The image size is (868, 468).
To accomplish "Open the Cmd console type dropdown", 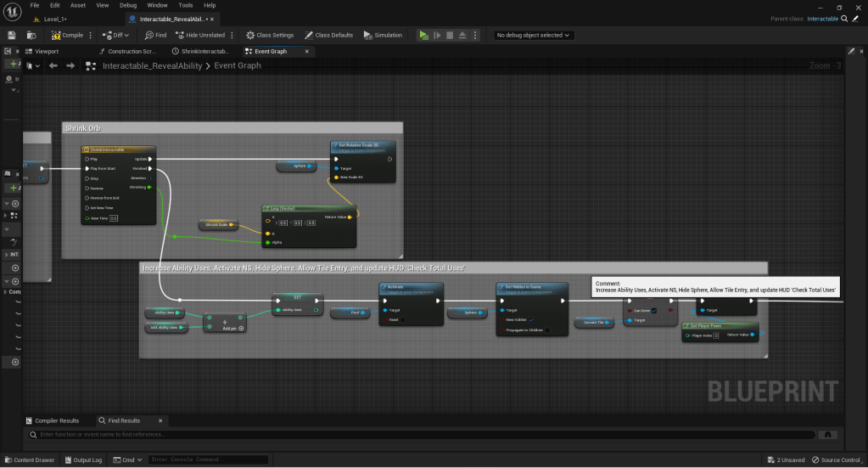I will point(127,460).
